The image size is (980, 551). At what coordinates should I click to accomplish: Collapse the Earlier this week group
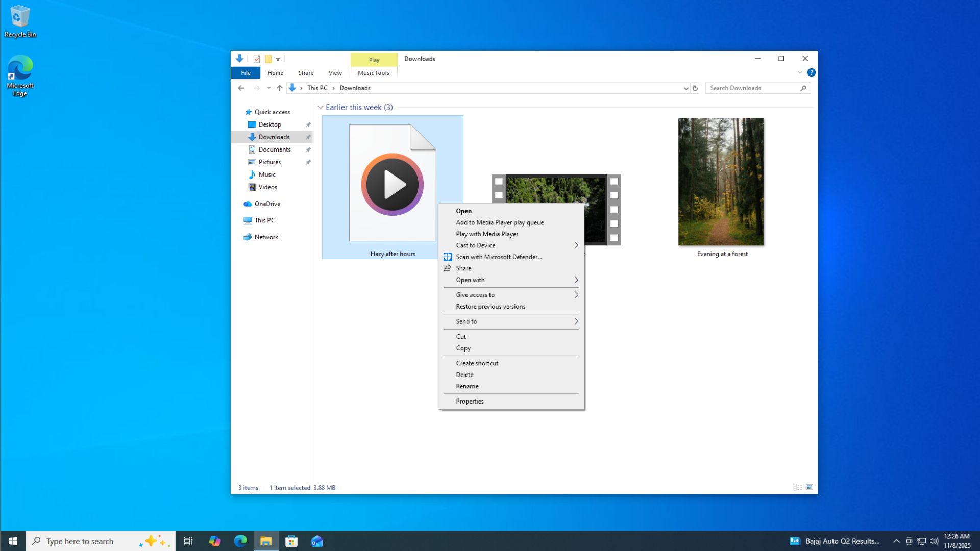[321, 107]
